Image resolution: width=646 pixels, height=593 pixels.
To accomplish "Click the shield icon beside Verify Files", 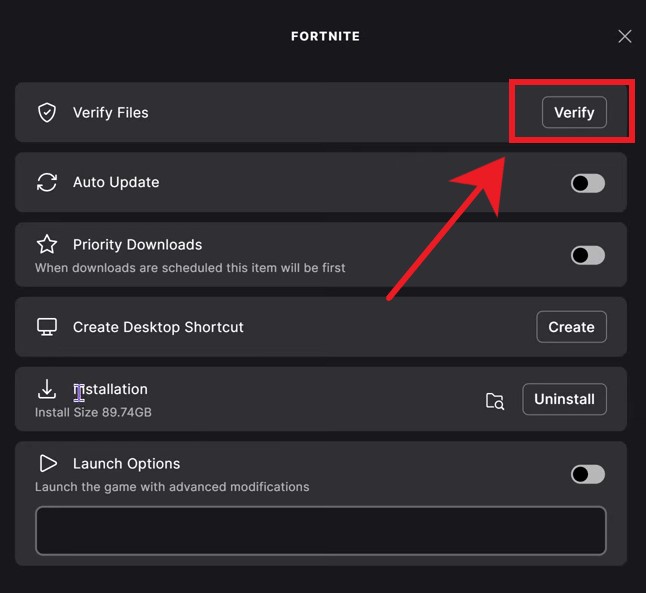I will pos(47,113).
